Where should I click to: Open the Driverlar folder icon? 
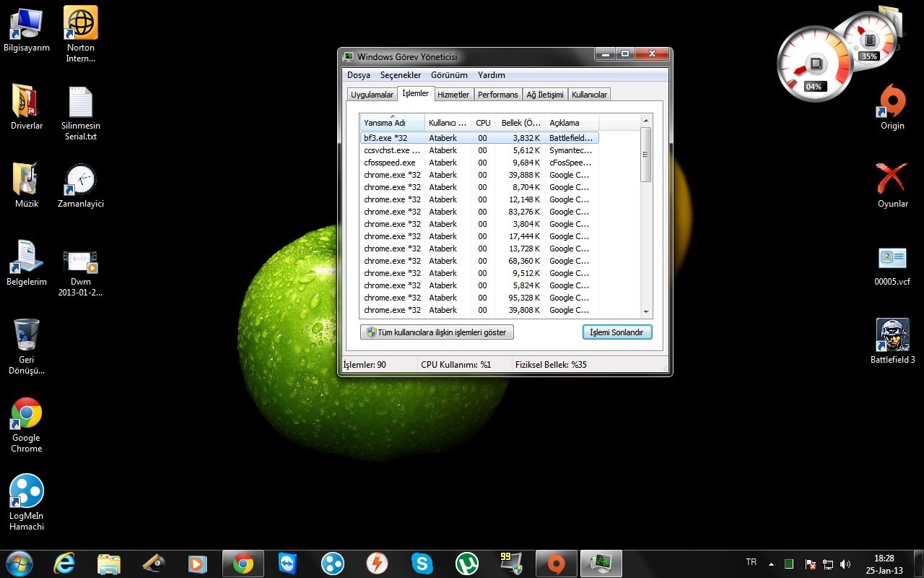pos(27,108)
